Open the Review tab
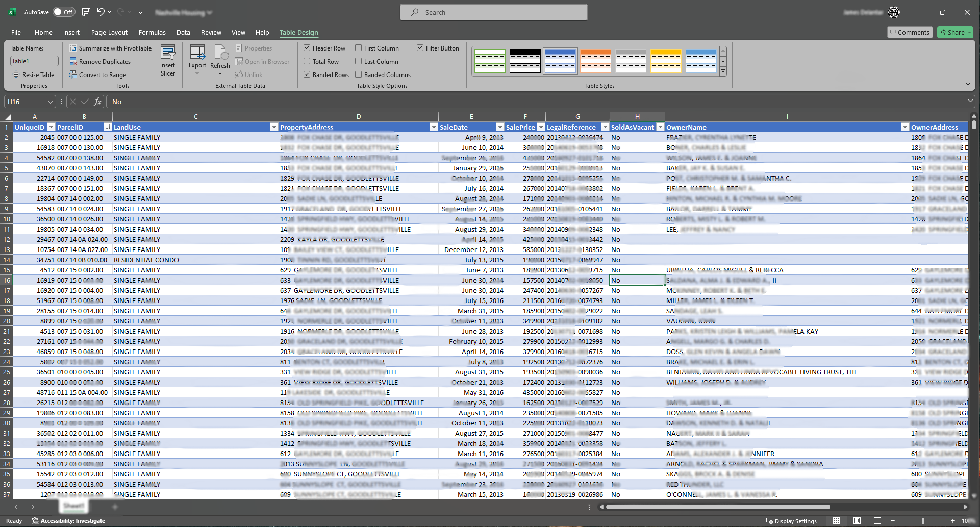This screenshot has height=527, width=980. pyautogui.click(x=211, y=32)
